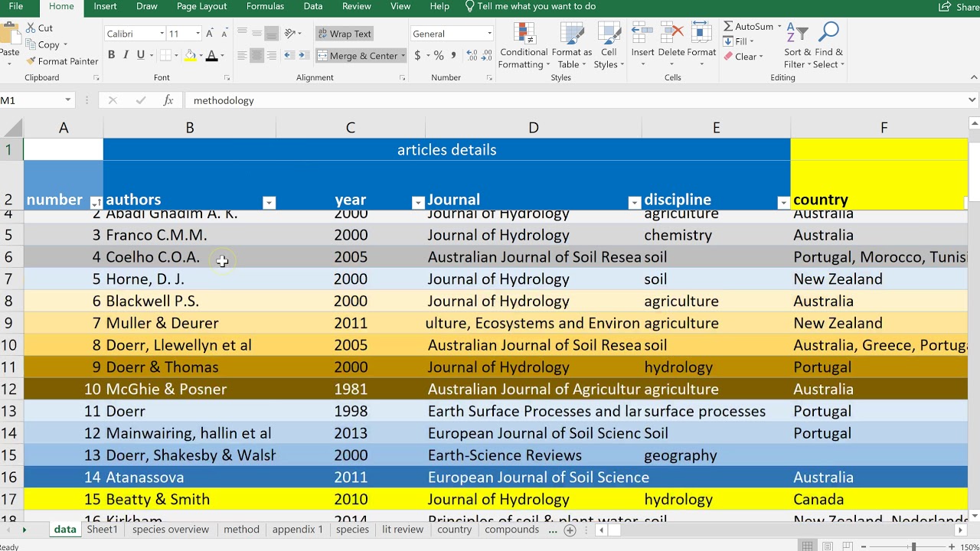Open the Journal column filter dropdown
The width and height of the screenshot is (980, 551).
(x=634, y=203)
